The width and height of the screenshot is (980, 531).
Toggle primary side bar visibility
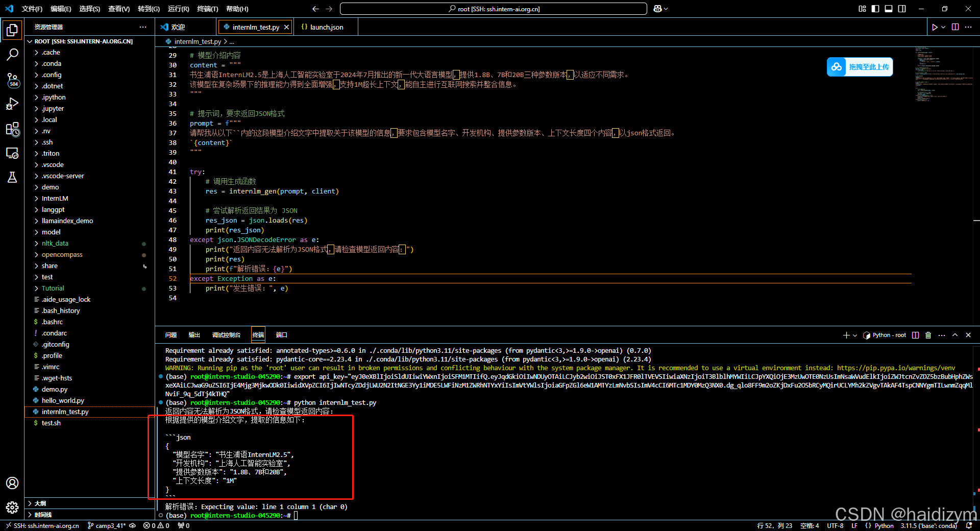[875, 9]
